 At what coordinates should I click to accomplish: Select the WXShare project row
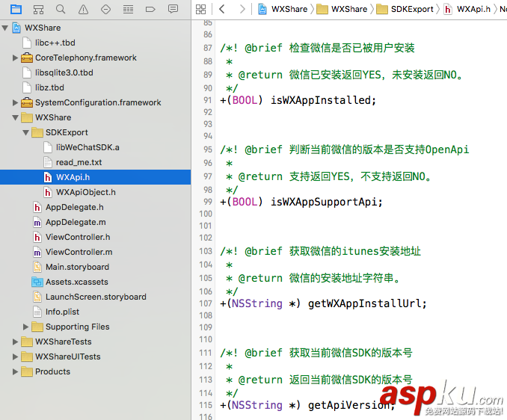95,28
